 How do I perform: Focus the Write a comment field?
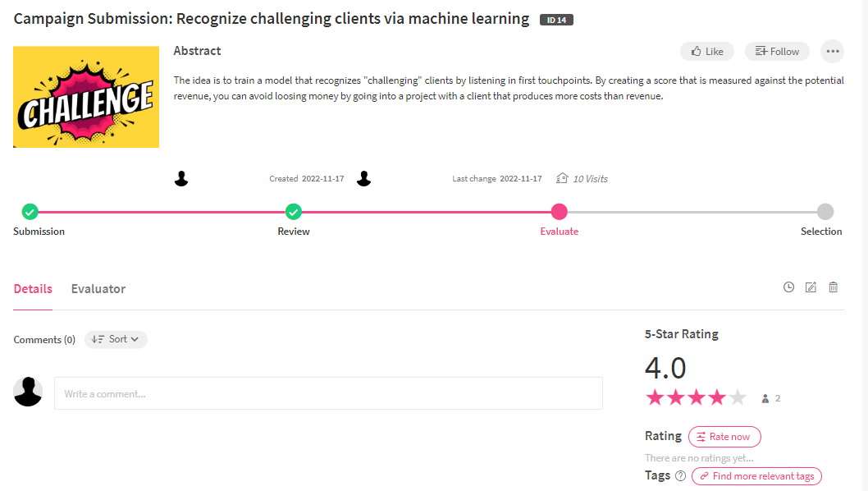[x=328, y=393]
